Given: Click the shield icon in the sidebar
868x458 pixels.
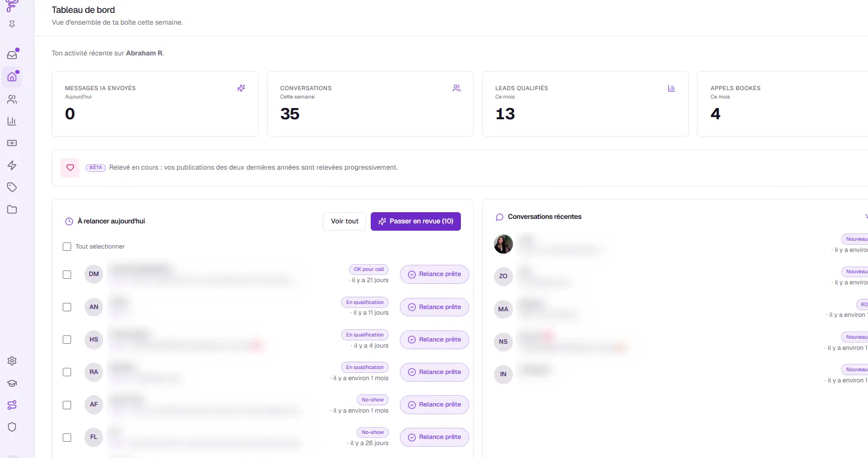Looking at the screenshot, I should pyautogui.click(x=12, y=427).
